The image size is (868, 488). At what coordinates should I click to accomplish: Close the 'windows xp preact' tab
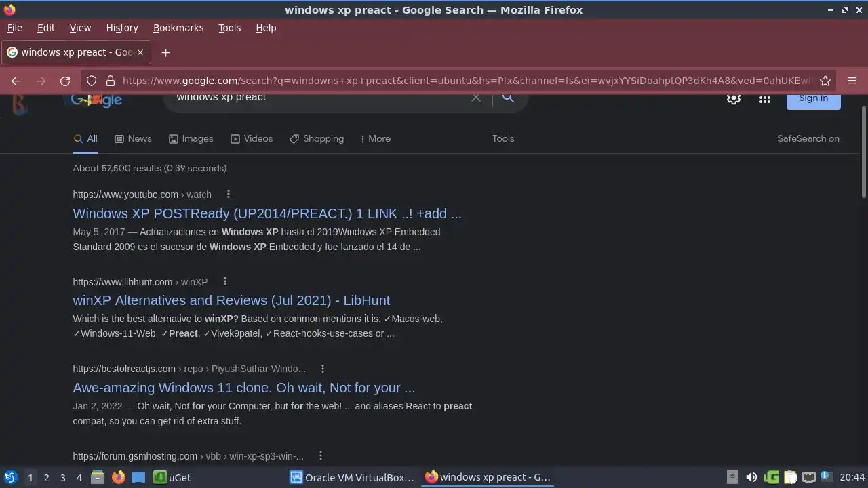coord(140,52)
